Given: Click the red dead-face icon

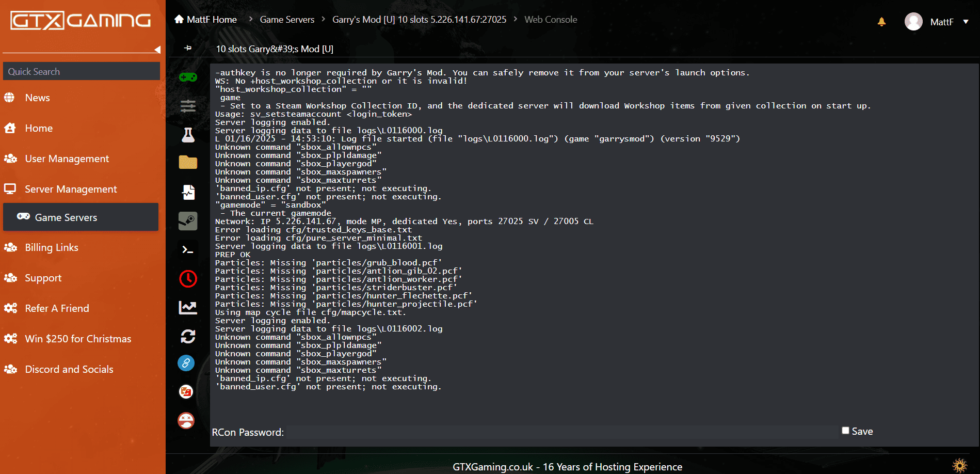Looking at the screenshot, I should pos(186,421).
